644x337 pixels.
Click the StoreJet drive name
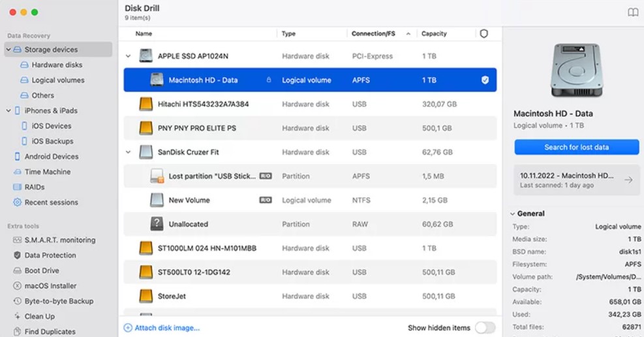(172, 296)
